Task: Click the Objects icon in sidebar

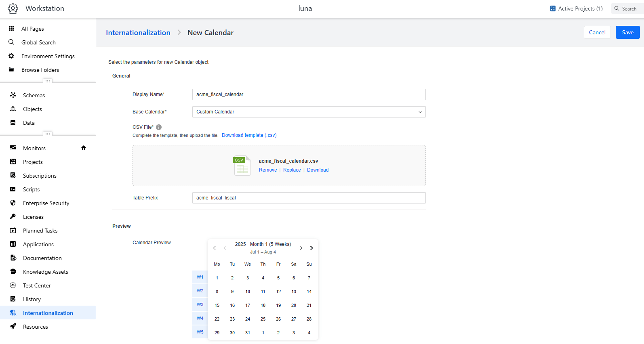Action: (x=13, y=109)
